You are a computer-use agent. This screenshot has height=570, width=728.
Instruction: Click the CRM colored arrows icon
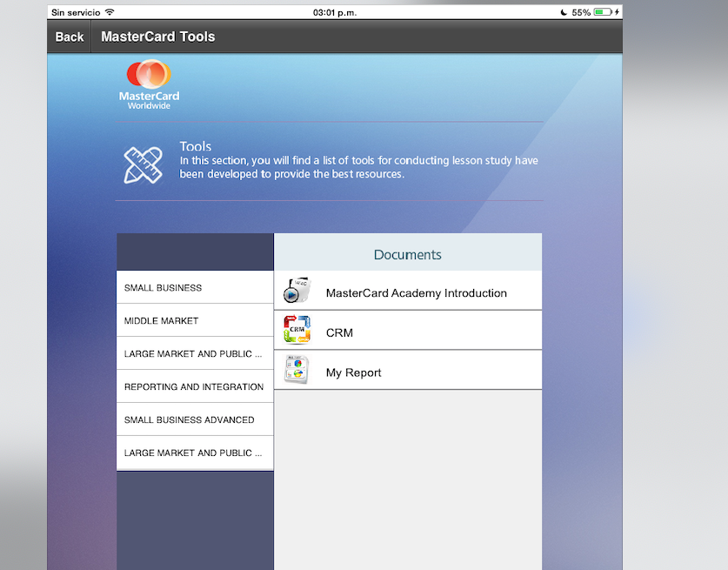pyautogui.click(x=297, y=330)
